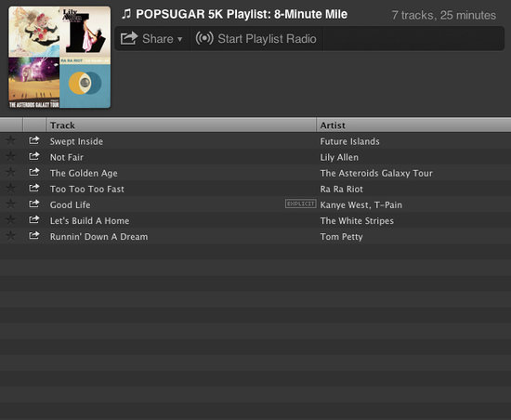Select track title Let's Build A Home

point(89,221)
